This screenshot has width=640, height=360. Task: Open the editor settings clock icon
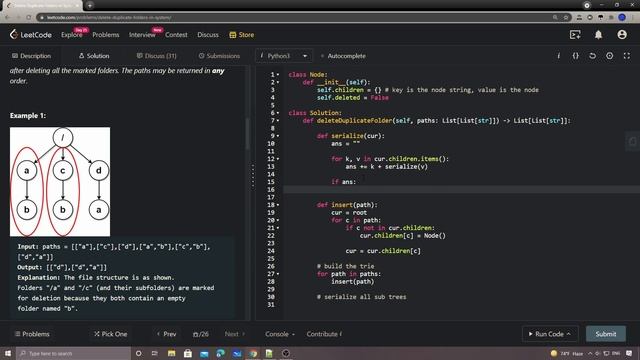point(609,56)
